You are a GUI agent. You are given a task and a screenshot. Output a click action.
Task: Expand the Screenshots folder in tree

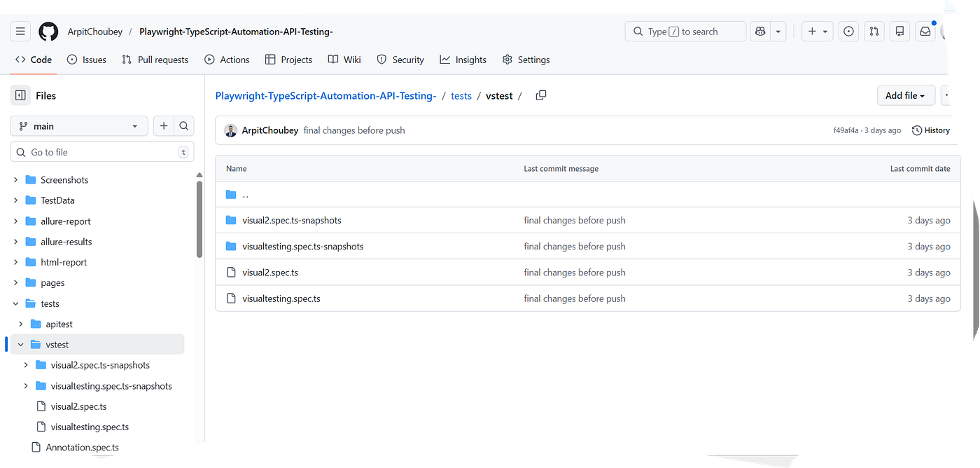tap(16, 180)
